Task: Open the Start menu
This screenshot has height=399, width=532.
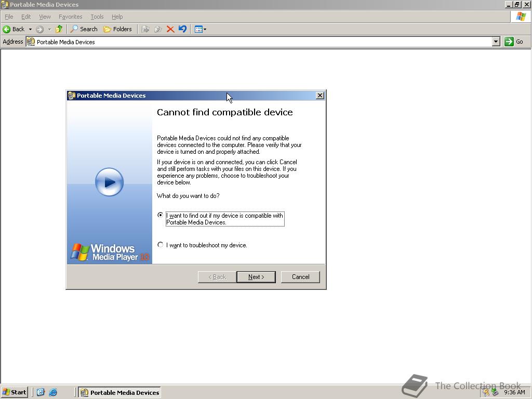Action: [x=14, y=392]
